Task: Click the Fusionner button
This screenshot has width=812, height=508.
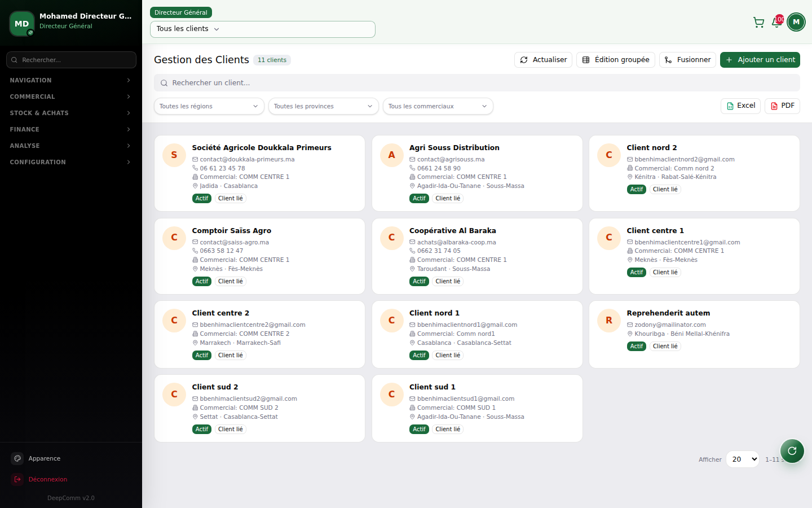Action: tap(688, 60)
